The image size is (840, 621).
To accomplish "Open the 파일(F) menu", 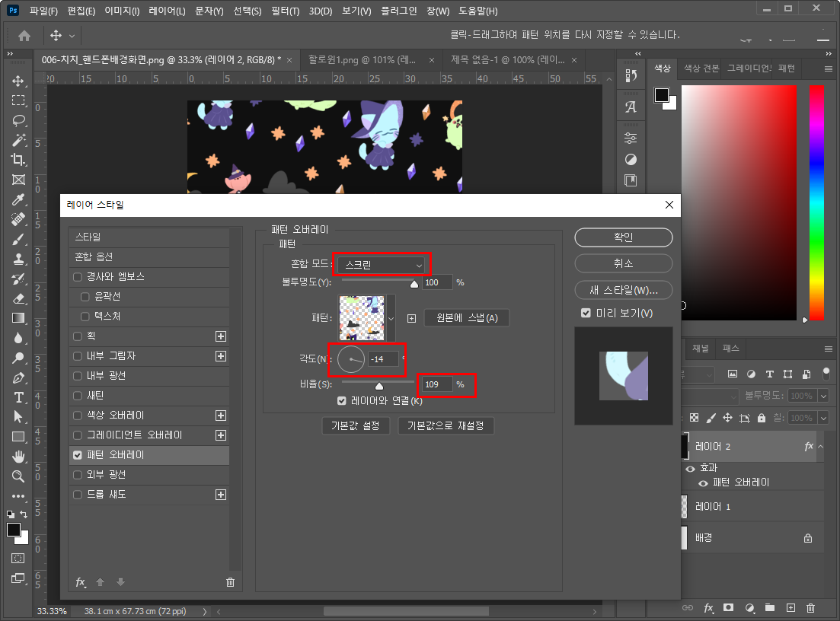I will click(x=44, y=11).
